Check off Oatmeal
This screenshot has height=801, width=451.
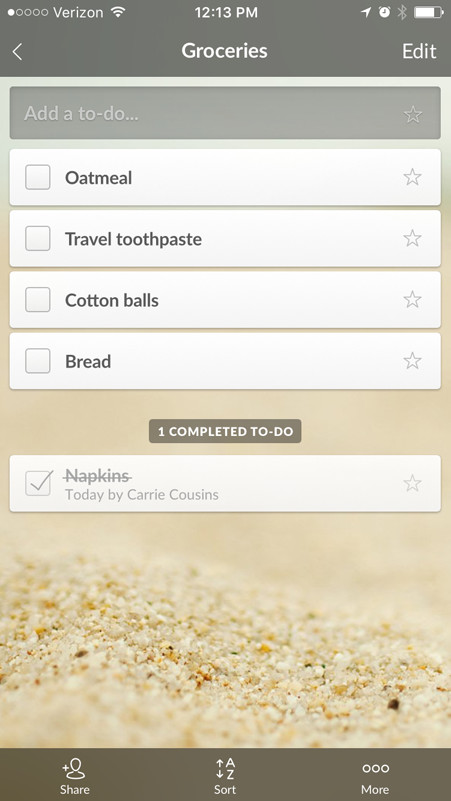pos(38,177)
